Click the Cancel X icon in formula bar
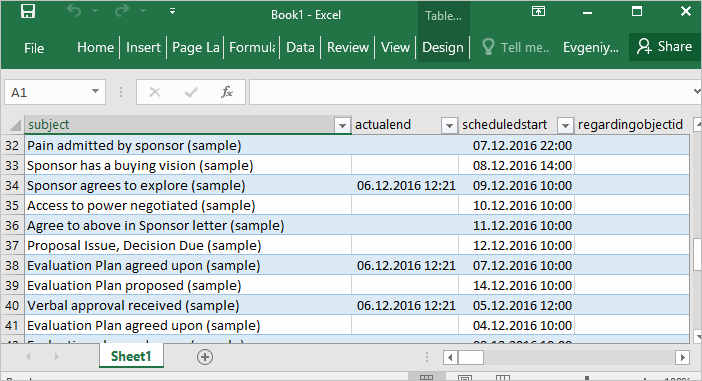Screen dimensions: 702x381 coord(155,92)
